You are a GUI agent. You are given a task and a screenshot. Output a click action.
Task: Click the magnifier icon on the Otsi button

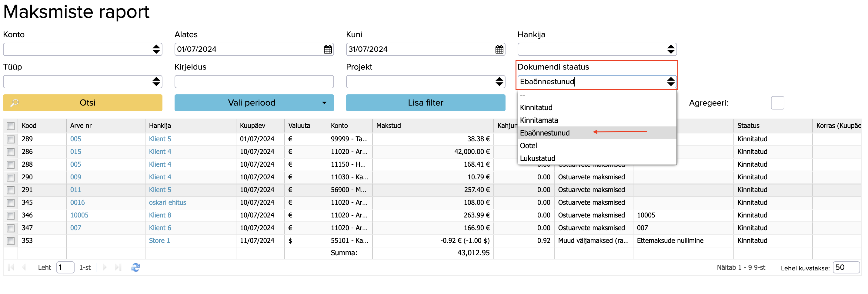click(15, 103)
